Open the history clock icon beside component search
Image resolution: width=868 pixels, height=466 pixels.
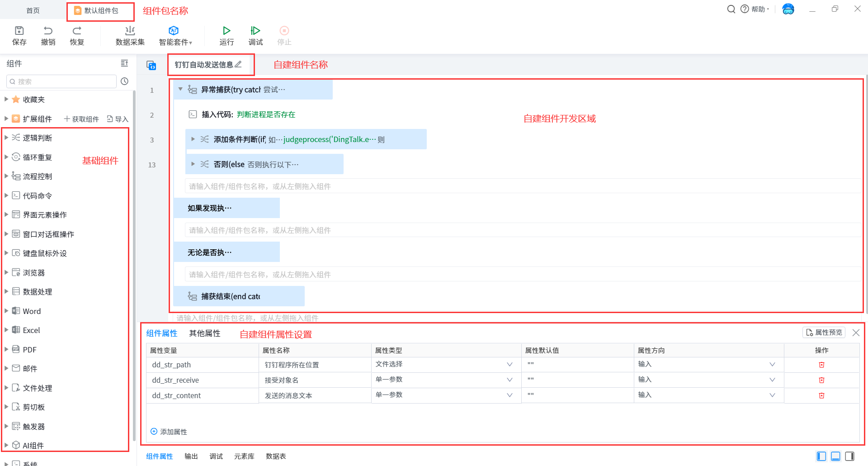125,81
